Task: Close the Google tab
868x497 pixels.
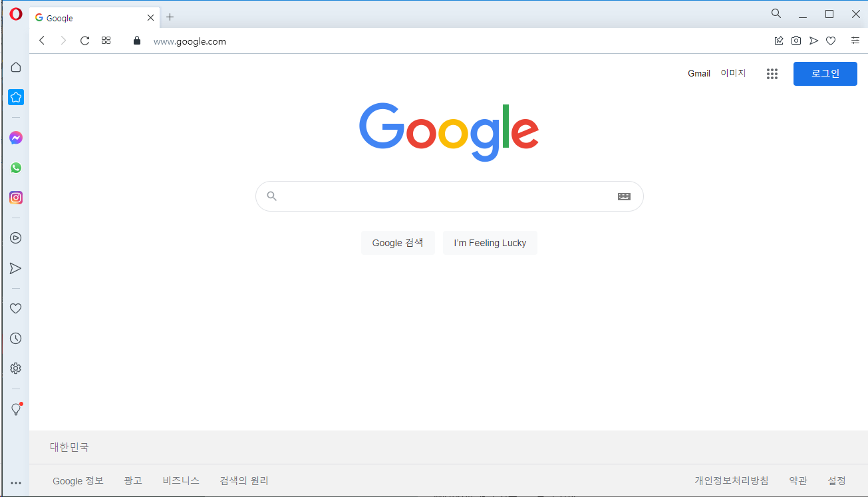Action: [x=151, y=18]
